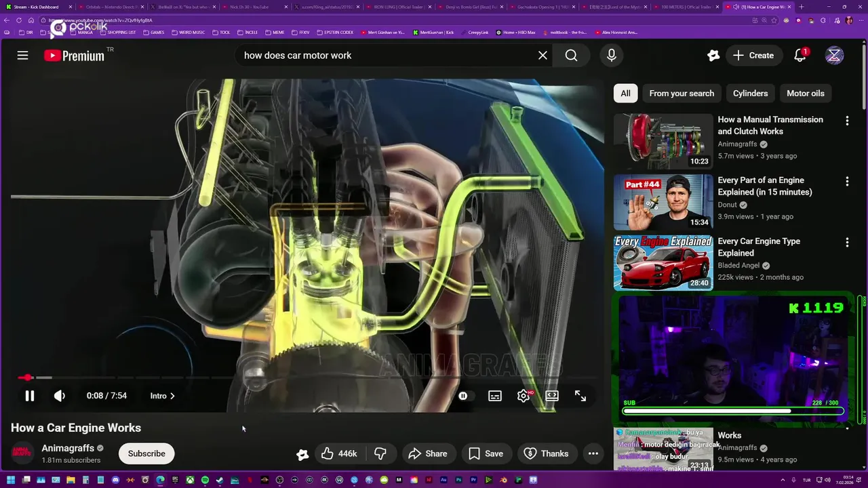Open Steam from the taskbar
868x488 pixels.
(219, 480)
